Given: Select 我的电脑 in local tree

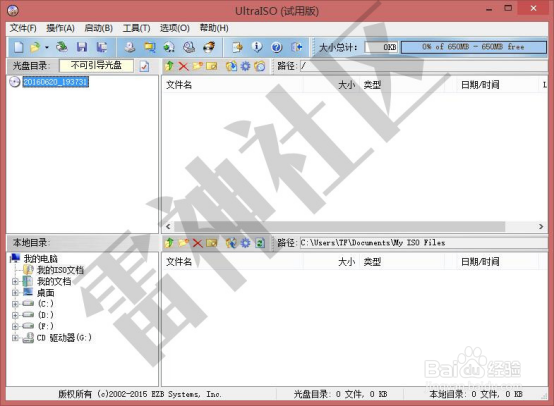Looking at the screenshot, I should pos(40,259).
